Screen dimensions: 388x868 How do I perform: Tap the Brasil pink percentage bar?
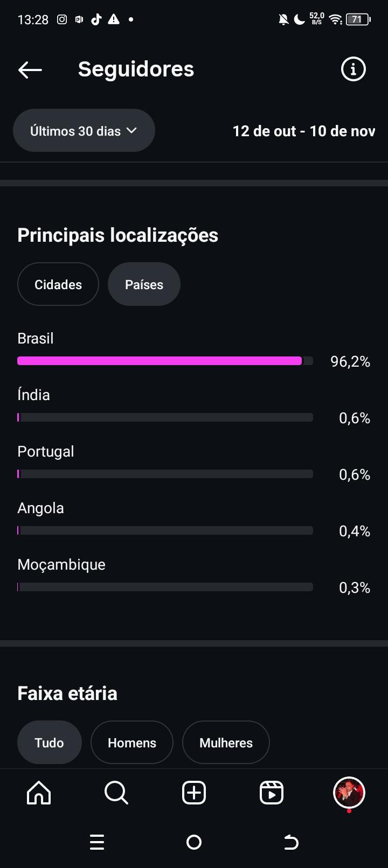coord(160,361)
